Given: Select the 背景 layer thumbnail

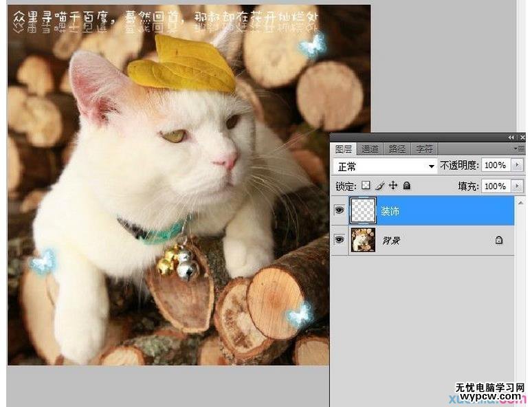Looking at the screenshot, I should click(363, 240).
